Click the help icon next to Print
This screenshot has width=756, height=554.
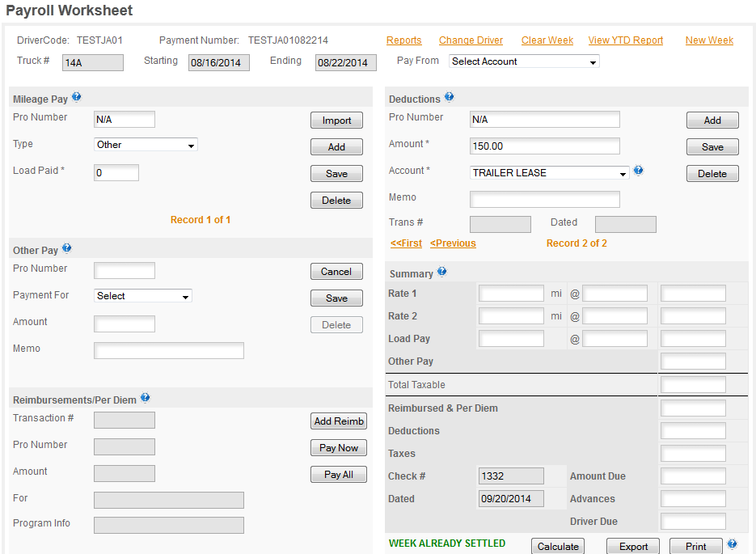(x=732, y=543)
